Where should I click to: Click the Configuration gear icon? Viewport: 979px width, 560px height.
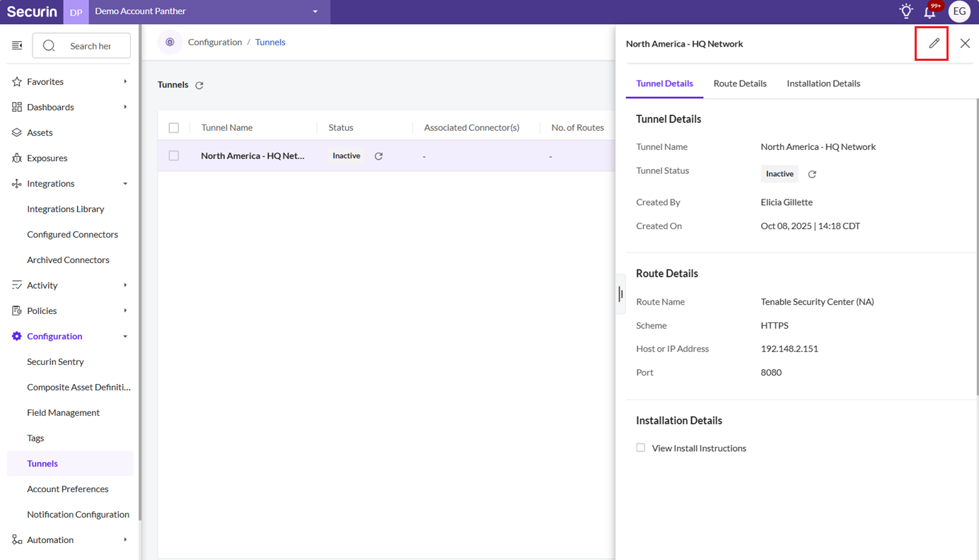[x=17, y=337]
